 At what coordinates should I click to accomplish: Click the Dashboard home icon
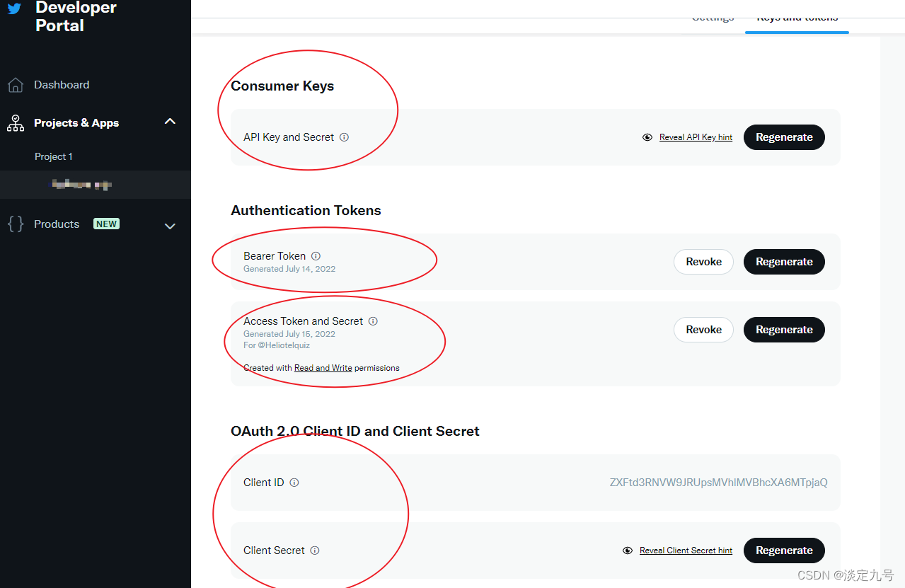point(15,85)
